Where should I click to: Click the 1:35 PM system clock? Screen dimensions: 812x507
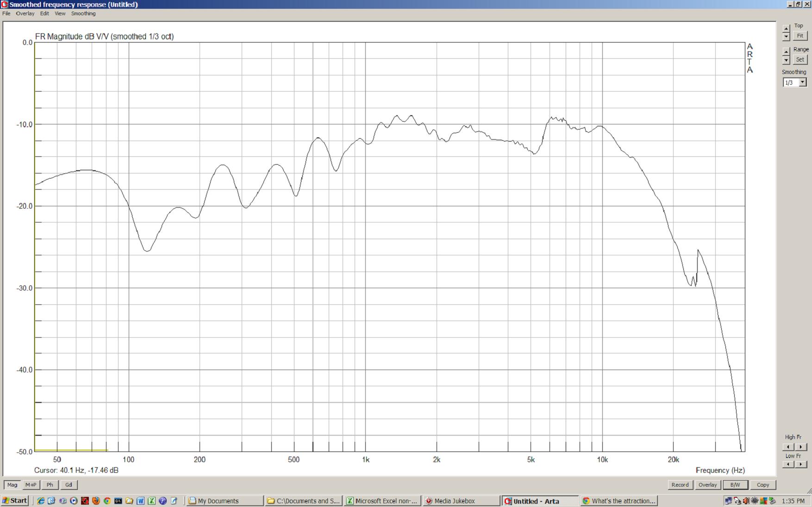coord(793,501)
